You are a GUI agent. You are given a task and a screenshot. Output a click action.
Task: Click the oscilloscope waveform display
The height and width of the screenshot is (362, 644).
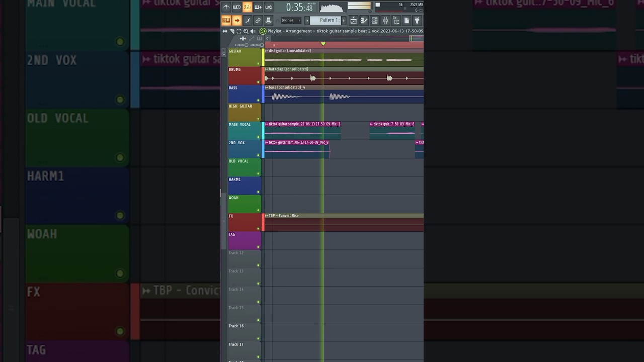[x=332, y=8]
